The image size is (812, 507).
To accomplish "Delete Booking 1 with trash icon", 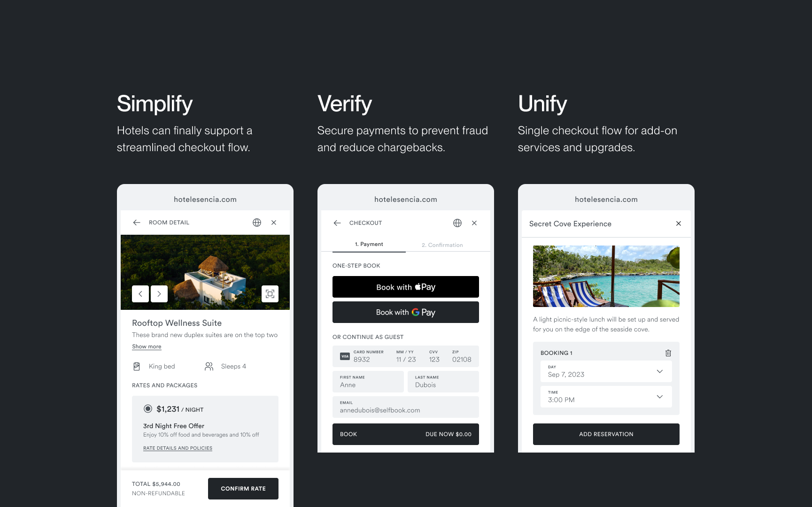I will coord(668,353).
